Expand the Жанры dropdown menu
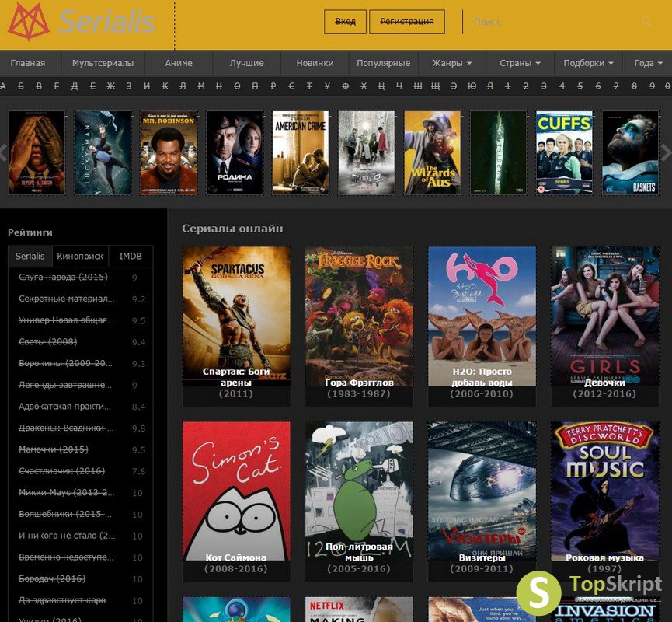Screen dimensions: 672x622 [452, 63]
